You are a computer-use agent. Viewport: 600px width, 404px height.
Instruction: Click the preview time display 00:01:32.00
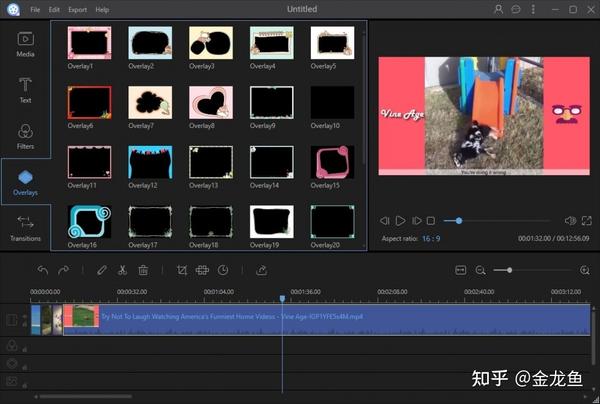pyautogui.click(x=534, y=238)
